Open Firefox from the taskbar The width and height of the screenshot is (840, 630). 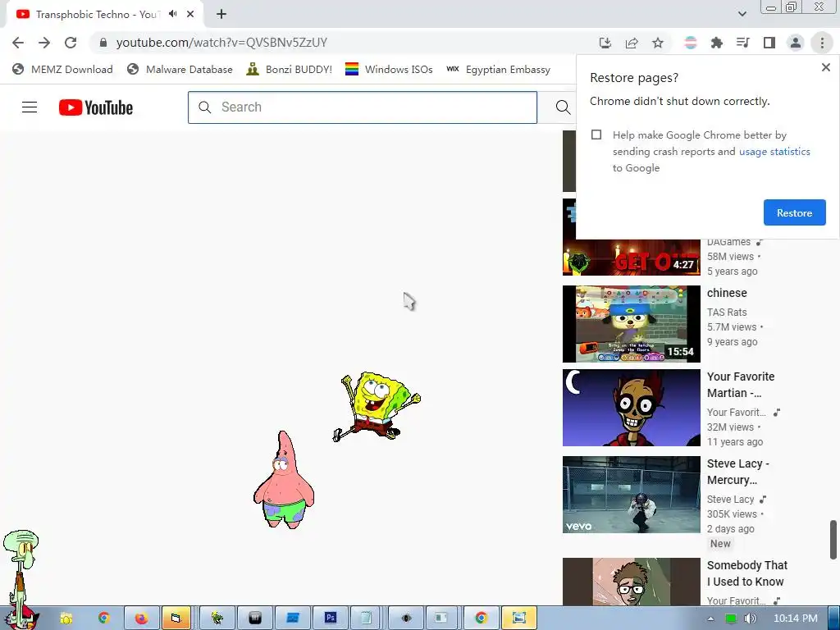point(141,619)
